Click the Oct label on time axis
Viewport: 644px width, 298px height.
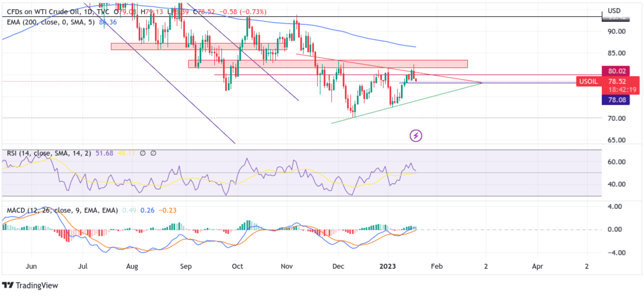(238, 266)
